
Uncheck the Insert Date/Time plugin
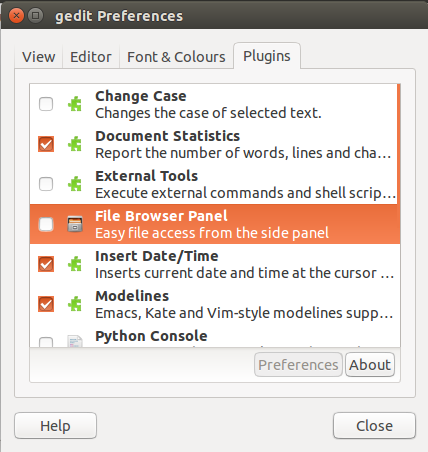click(x=46, y=264)
